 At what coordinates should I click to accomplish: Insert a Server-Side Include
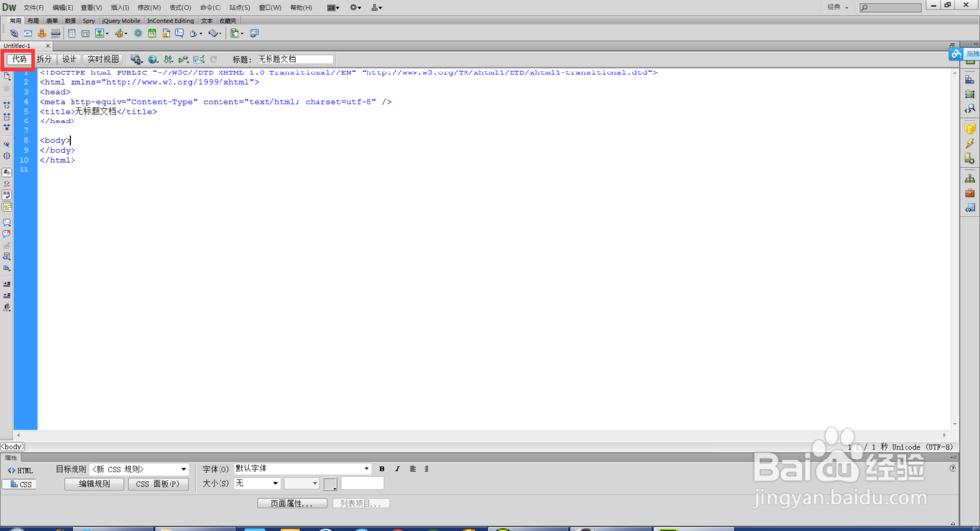[166, 33]
